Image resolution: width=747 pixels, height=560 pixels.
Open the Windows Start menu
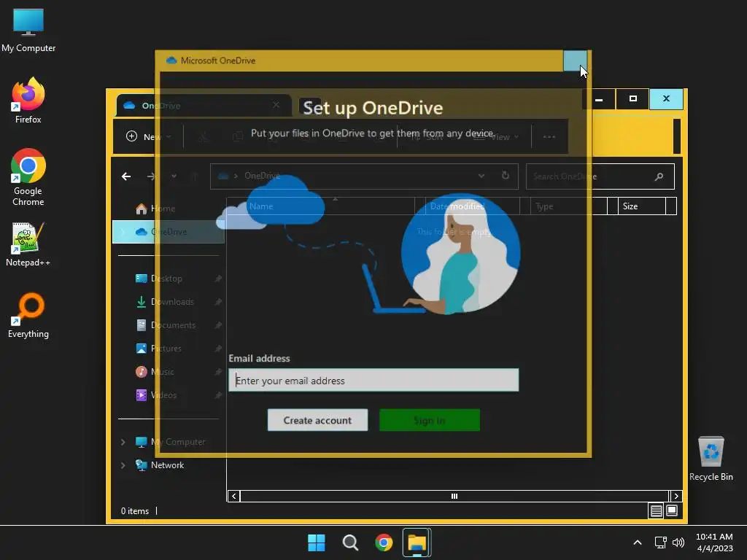(317, 542)
